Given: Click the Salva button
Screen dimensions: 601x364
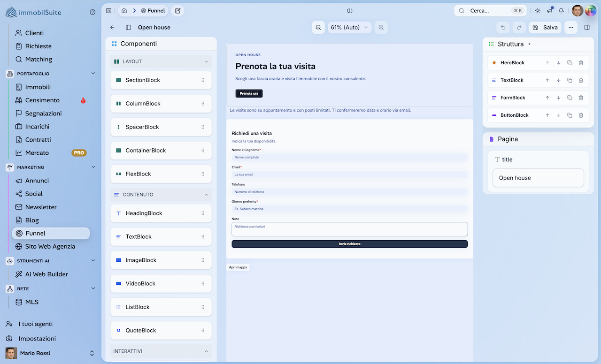Looking at the screenshot, I should click(545, 27).
